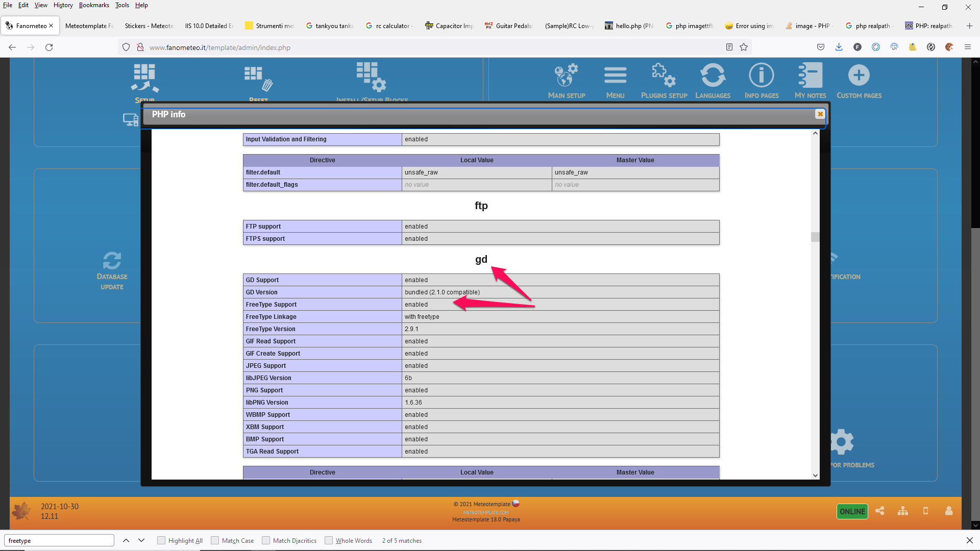Enable Match Case checkbox

coord(215,540)
